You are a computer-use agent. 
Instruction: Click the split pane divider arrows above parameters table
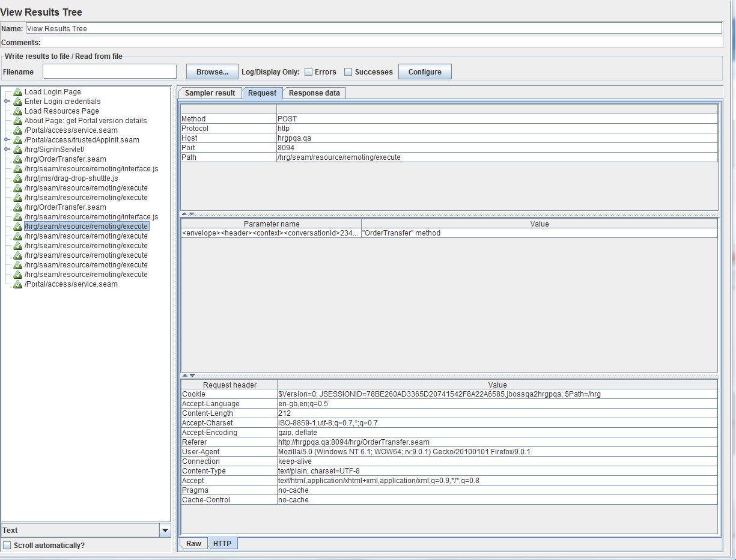[x=188, y=214]
